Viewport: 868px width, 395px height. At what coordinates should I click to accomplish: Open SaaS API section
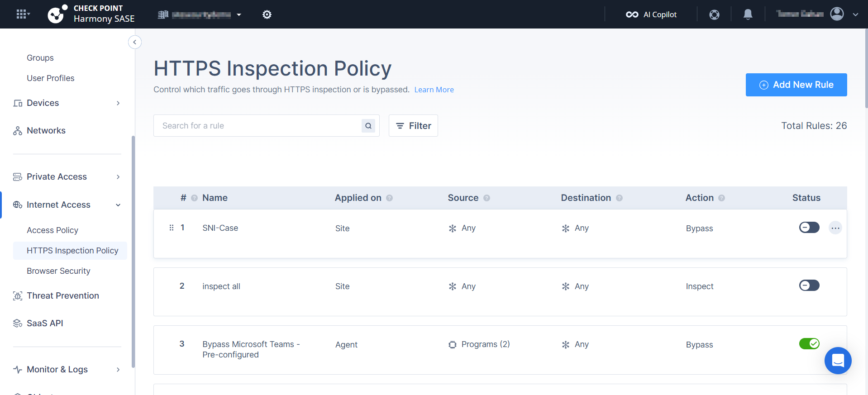(x=45, y=324)
